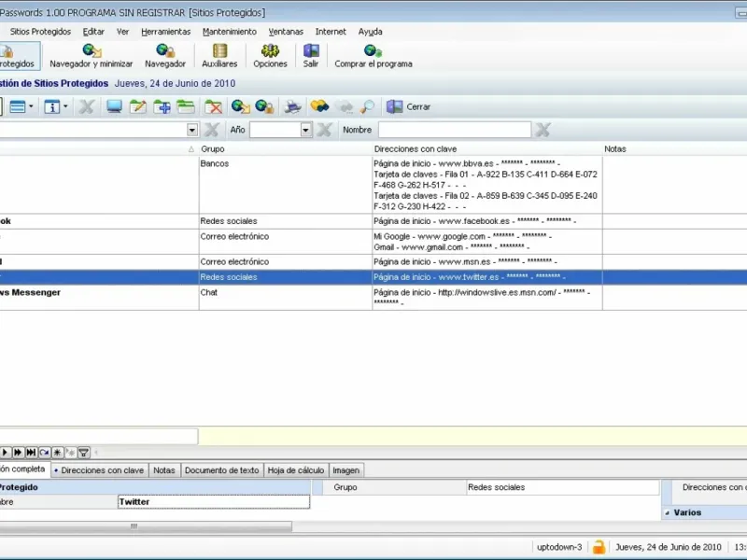The image size is (747, 560).
Task: Click the Nombre search input field
Action: click(454, 131)
